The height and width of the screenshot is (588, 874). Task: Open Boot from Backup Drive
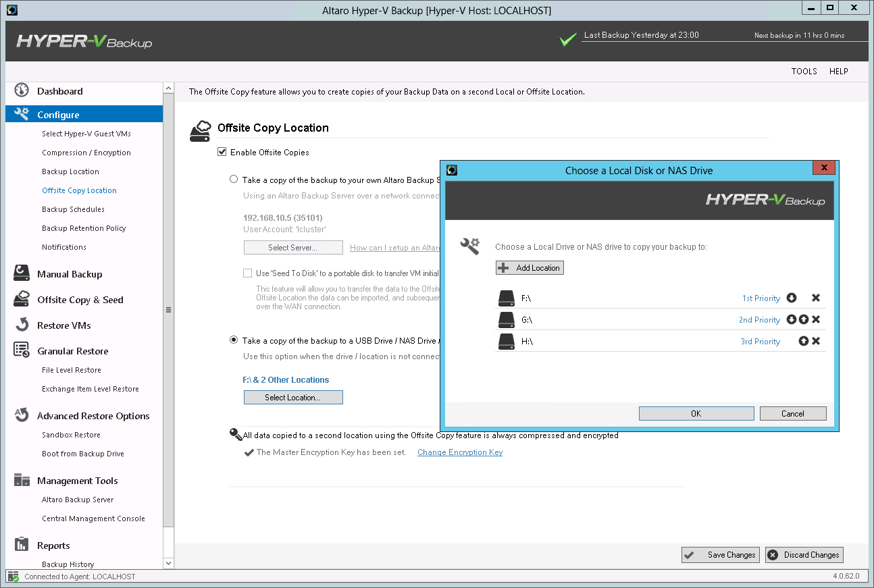pos(83,454)
